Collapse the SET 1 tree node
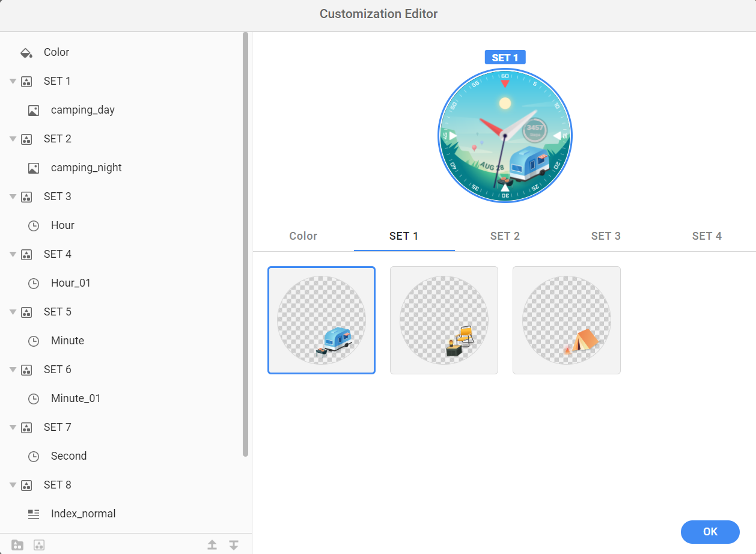Image resolution: width=756 pixels, height=554 pixels. pos(13,81)
